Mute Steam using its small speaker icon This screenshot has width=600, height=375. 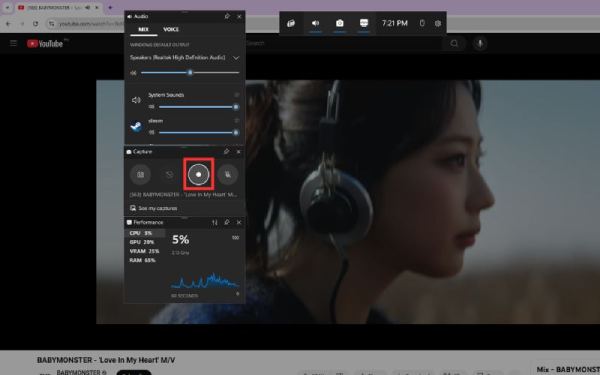(152, 133)
